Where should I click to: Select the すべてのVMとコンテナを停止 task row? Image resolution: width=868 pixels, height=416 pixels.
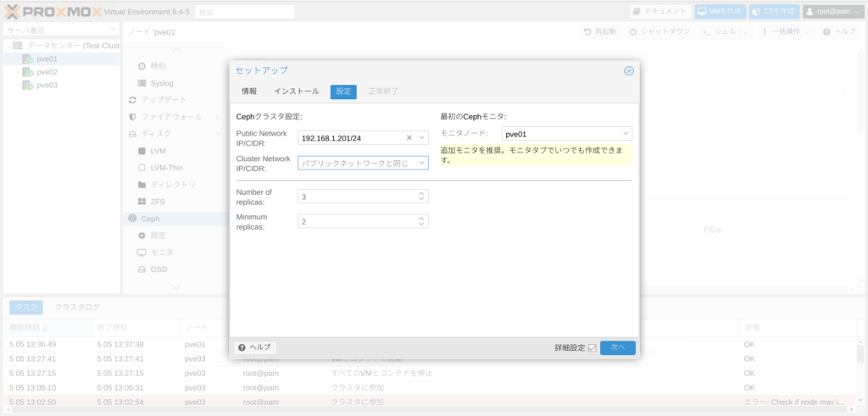pyautogui.click(x=430, y=373)
